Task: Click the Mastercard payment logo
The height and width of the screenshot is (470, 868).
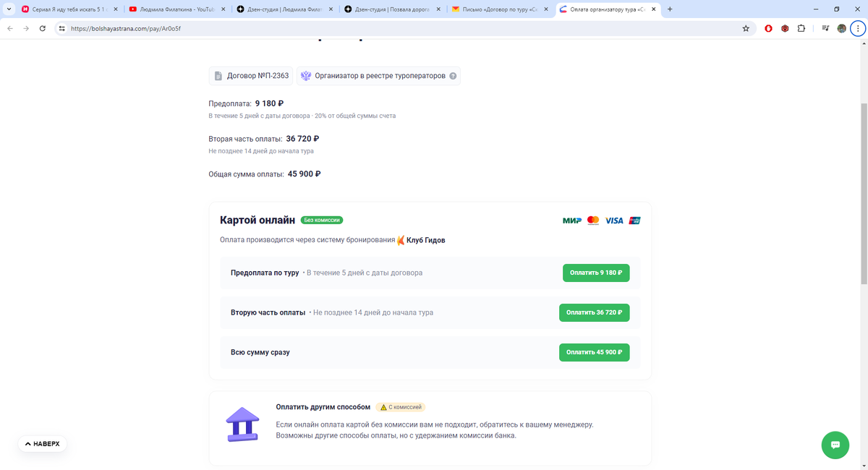Action: click(593, 221)
